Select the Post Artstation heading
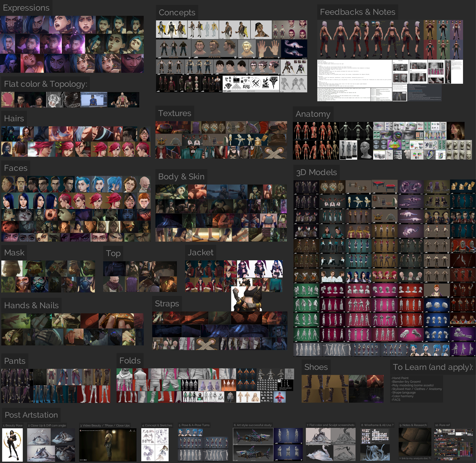The width and height of the screenshot is (476, 463). point(31,415)
